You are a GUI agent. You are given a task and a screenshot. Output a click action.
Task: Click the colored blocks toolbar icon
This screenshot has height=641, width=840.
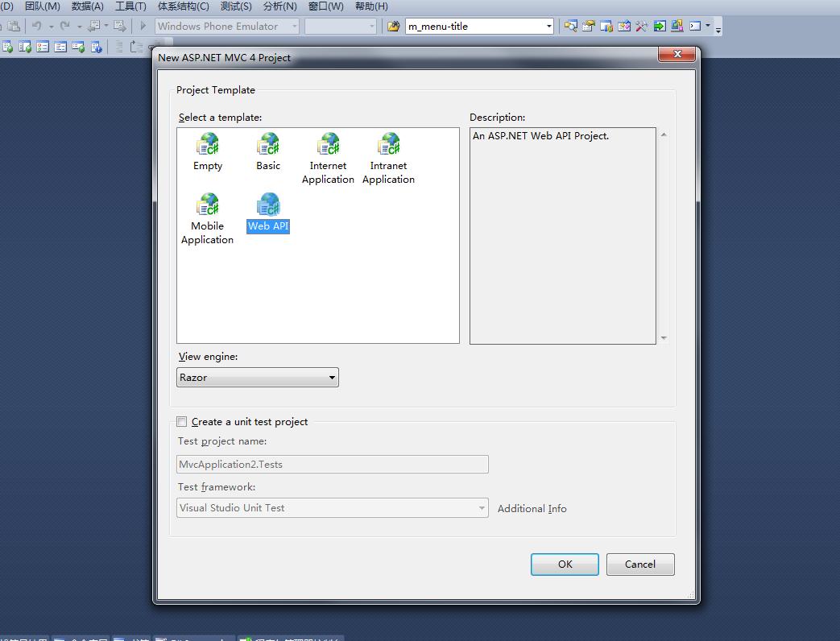point(677,26)
